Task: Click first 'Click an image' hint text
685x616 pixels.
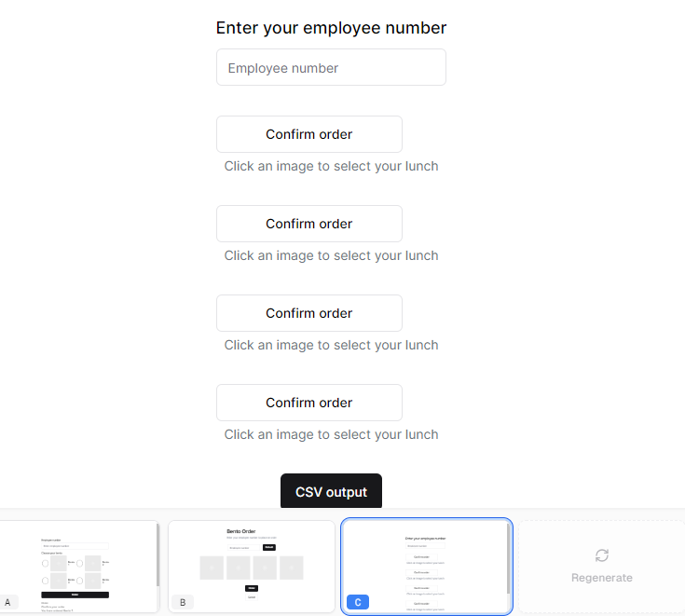Action: [x=331, y=166]
